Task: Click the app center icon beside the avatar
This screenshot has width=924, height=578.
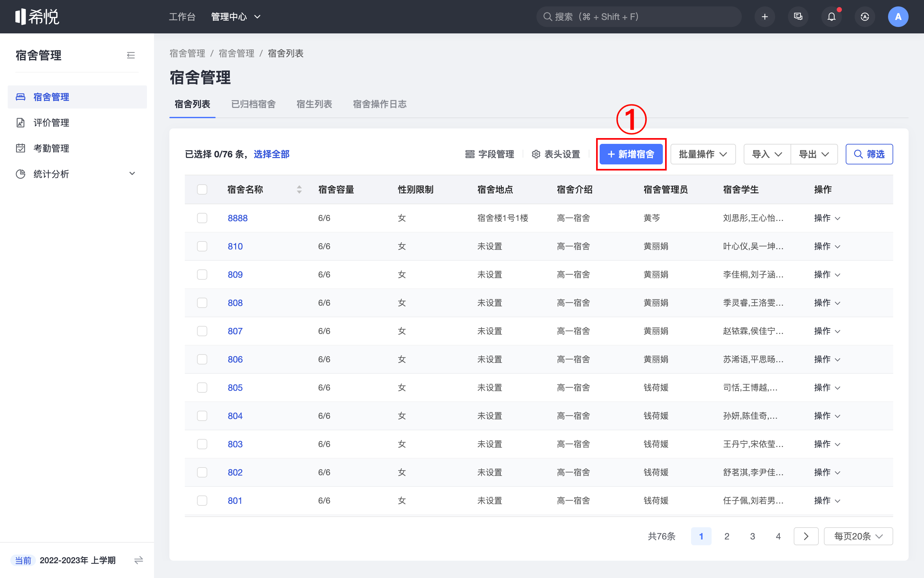Action: click(x=864, y=17)
